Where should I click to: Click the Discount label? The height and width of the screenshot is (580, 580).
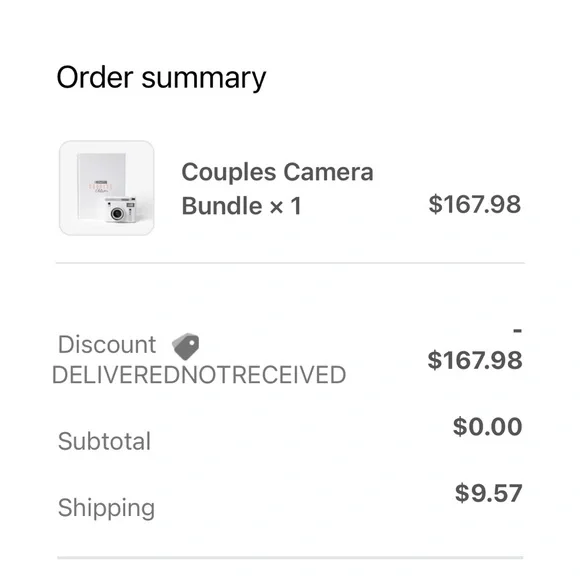tap(107, 344)
